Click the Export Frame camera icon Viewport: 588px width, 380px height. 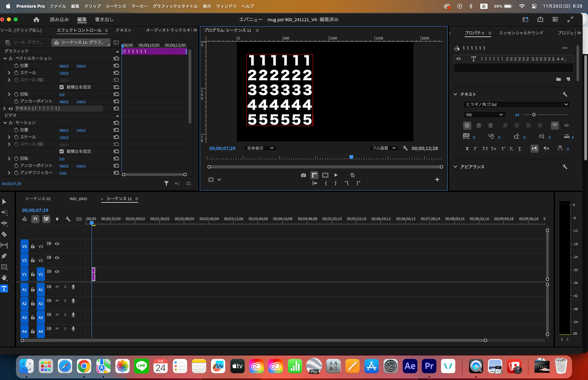coord(303,175)
